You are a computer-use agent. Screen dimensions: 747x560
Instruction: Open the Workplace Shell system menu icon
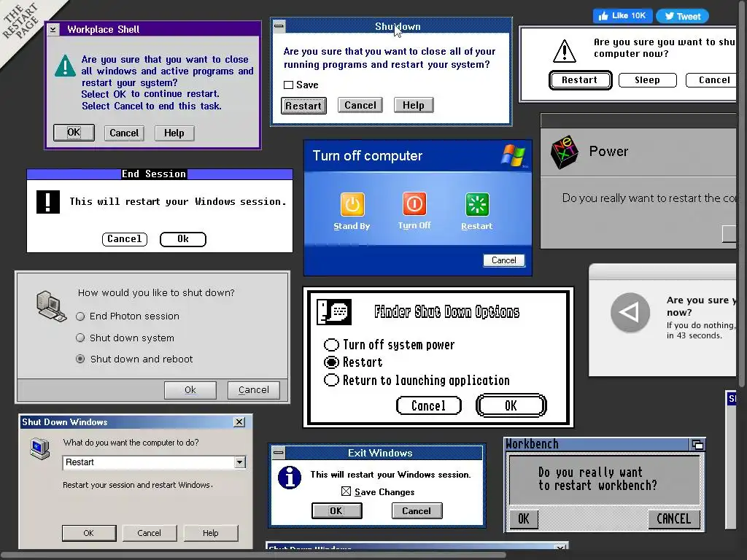[x=53, y=29]
